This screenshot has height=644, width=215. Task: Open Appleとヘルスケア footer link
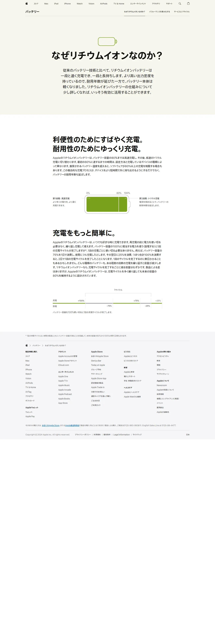pos(131,392)
